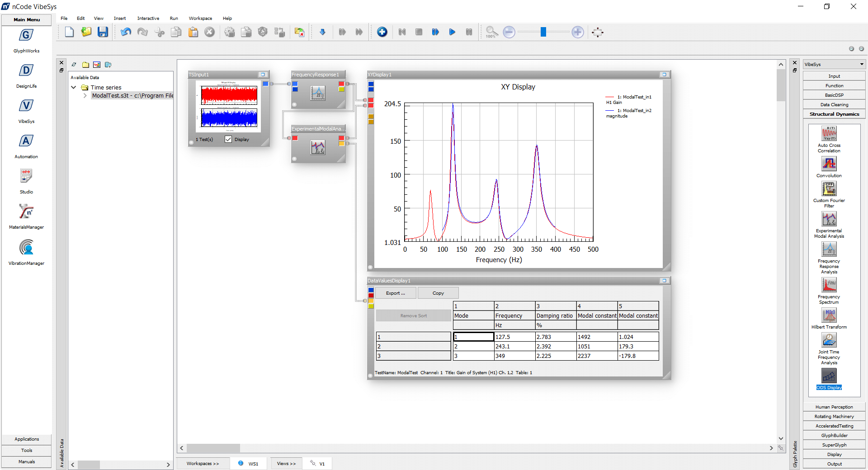Image resolution: width=868 pixels, height=470 pixels.
Task: Open the Workspace menu
Action: click(x=200, y=19)
